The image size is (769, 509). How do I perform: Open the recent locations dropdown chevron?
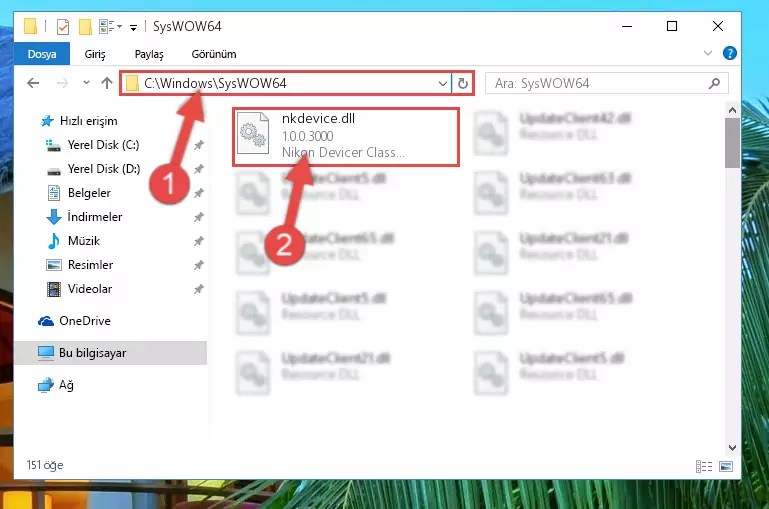(x=86, y=83)
